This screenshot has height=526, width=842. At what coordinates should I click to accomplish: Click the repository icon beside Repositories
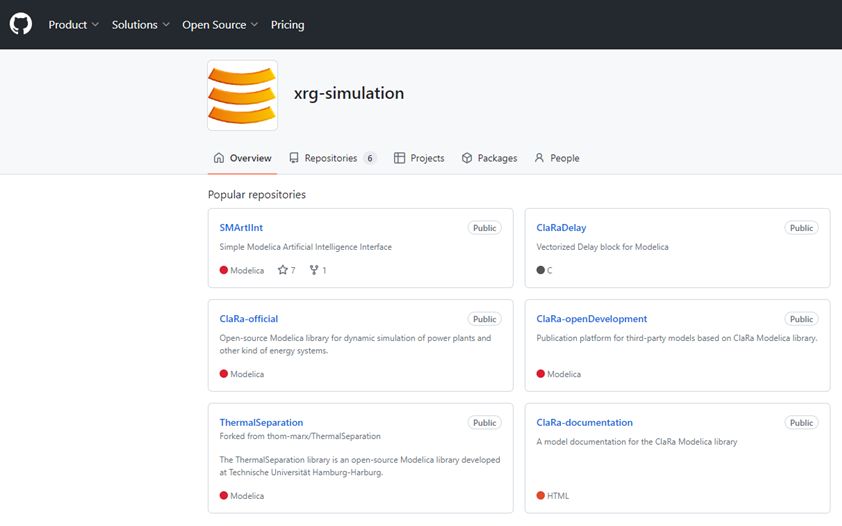pyautogui.click(x=294, y=158)
